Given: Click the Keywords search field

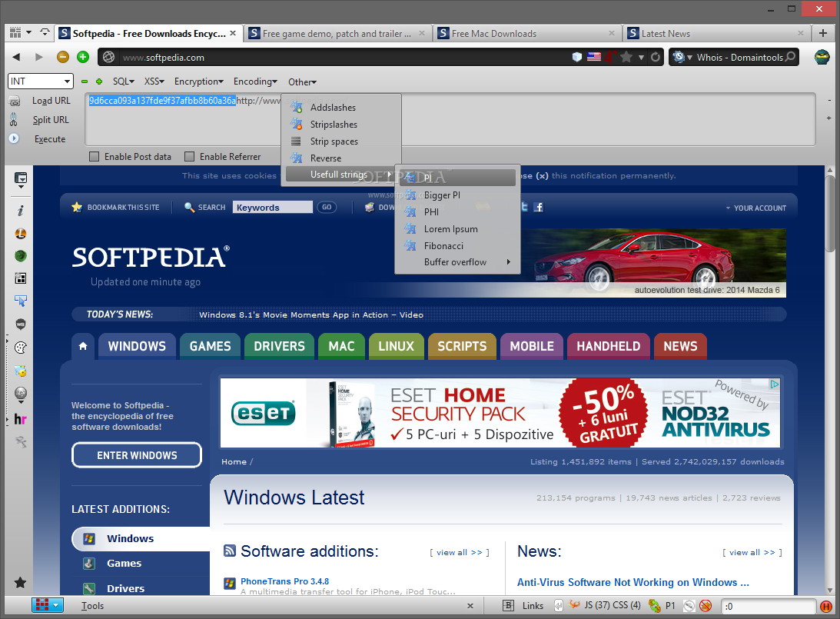Looking at the screenshot, I should (272, 208).
